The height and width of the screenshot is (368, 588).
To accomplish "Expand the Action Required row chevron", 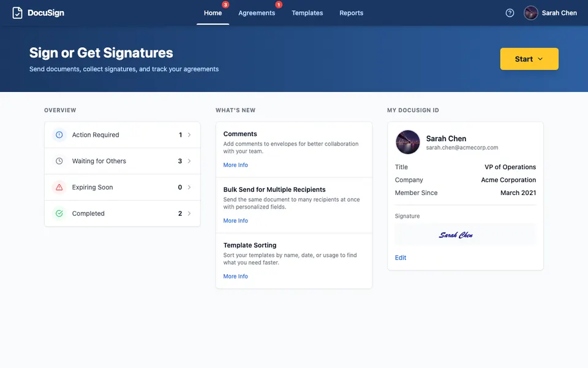I will coord(189,135).
